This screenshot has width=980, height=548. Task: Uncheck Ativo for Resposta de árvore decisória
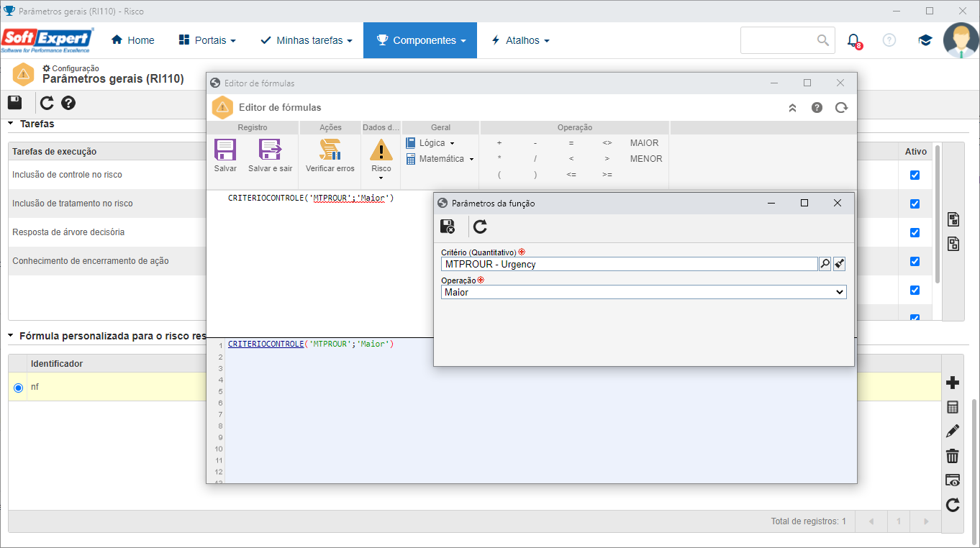click(x=915, y=232)
